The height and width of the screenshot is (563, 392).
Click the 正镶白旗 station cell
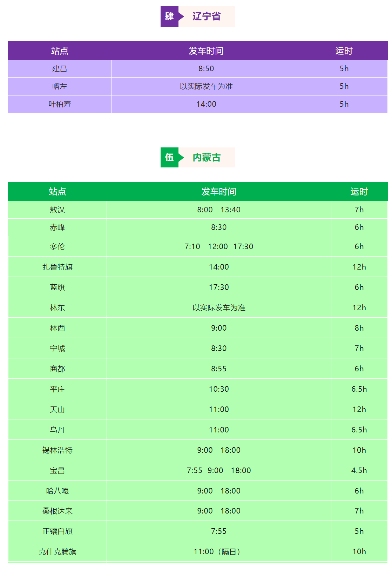pyautogui.click(x=58, y=531)
